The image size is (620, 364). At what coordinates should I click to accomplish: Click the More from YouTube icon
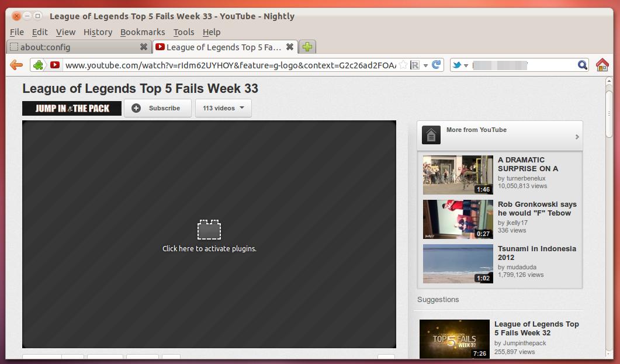[431, 135]
